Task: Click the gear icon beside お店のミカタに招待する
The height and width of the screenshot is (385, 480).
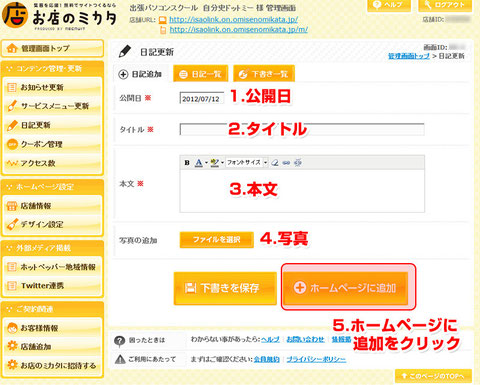Action: [x=12, y=365]
